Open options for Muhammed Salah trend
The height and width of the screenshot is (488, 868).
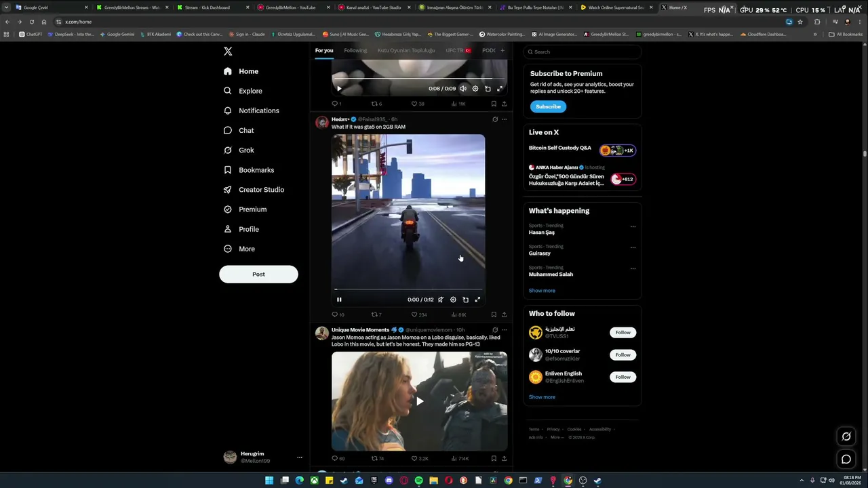633,268
